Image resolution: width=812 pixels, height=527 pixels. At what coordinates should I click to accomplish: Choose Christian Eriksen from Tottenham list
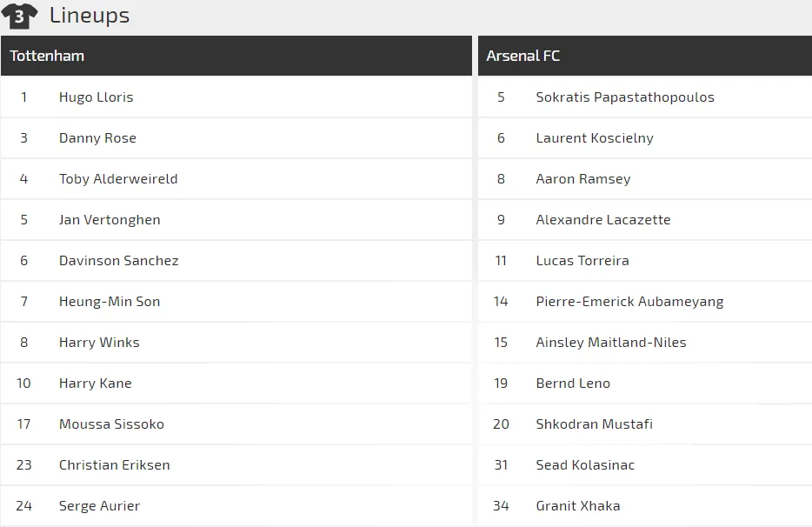114,465
